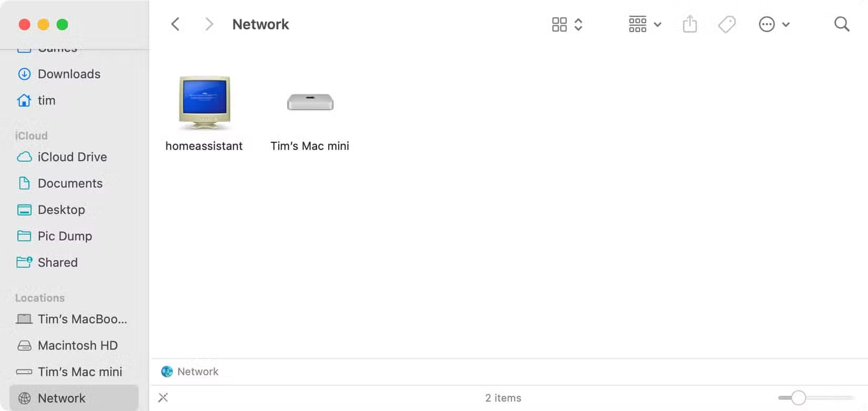Select the homeassistant computer icon
Screen dimensions: 868x411
click(x=205, y=102)
